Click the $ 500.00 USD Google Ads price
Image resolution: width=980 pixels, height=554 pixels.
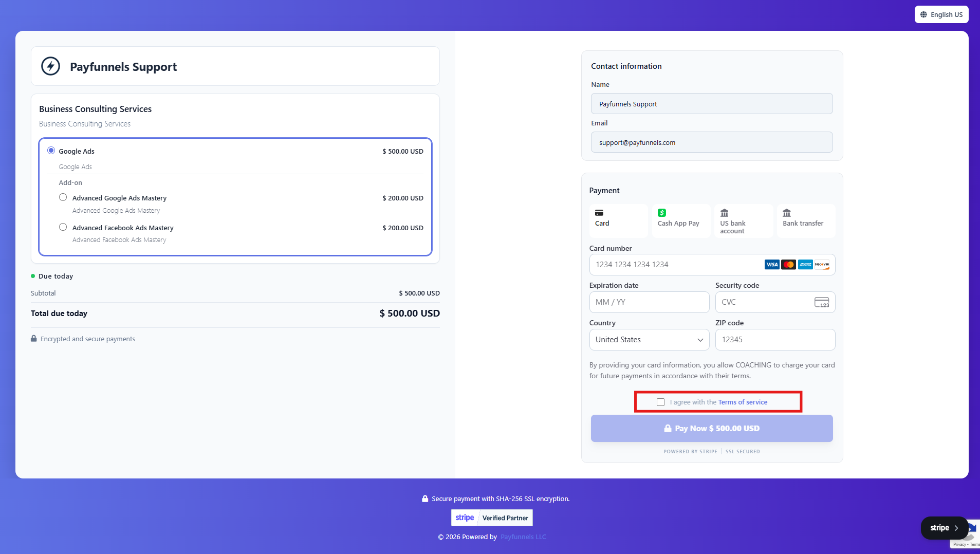tap(403, 151)
